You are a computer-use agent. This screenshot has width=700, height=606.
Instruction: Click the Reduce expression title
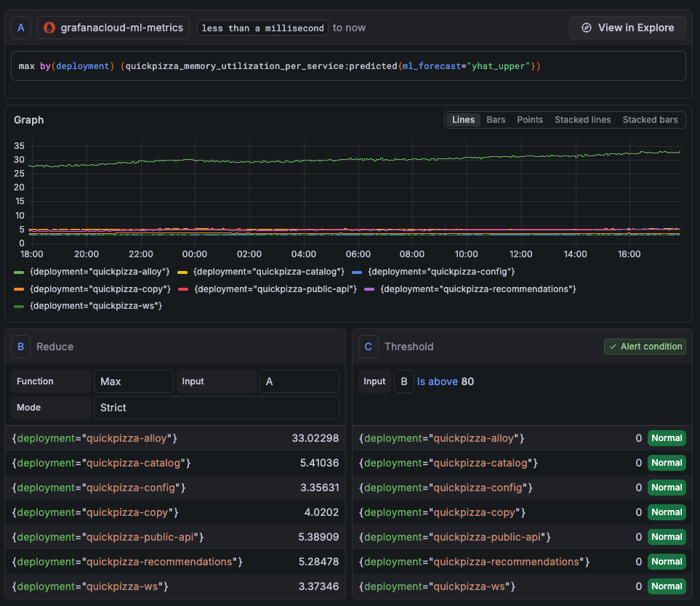(55, 347)
